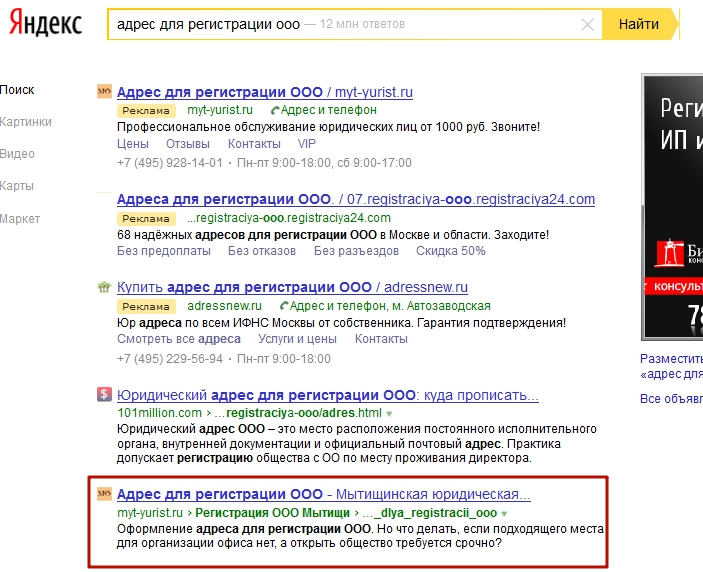Follow the 'Скидка 50%' sitelink
The image size is (703, 572).
[x=451, y=250]
